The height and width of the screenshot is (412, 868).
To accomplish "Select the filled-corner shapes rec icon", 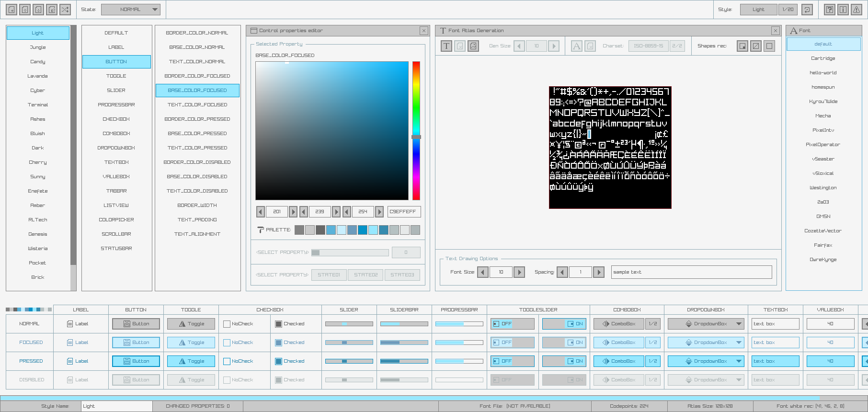I will pyautogui.click(x=742, y=46).
